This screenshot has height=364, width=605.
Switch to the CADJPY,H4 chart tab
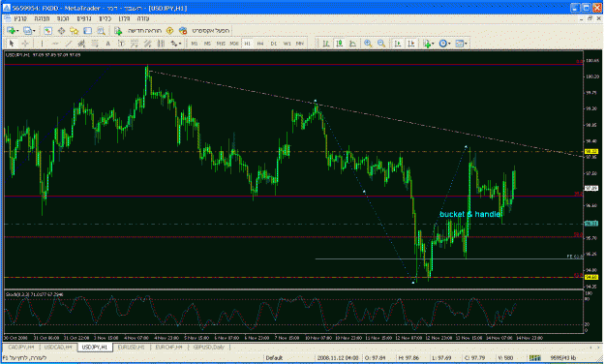(21, 348)
